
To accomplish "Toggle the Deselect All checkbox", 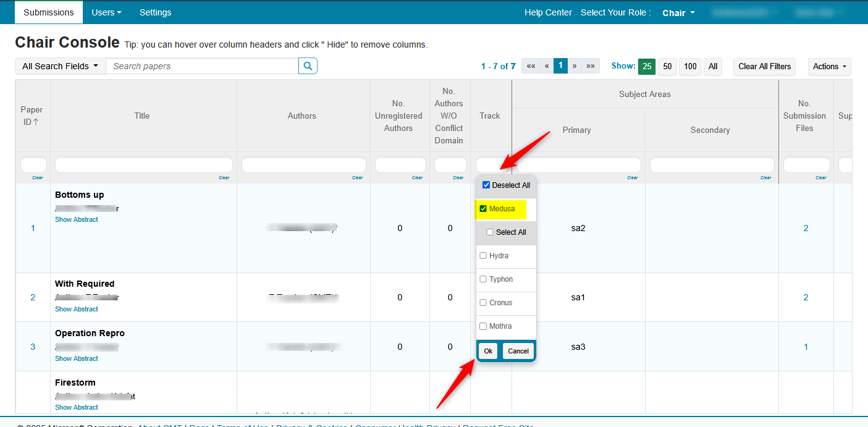I will click(x=486, y=185).
